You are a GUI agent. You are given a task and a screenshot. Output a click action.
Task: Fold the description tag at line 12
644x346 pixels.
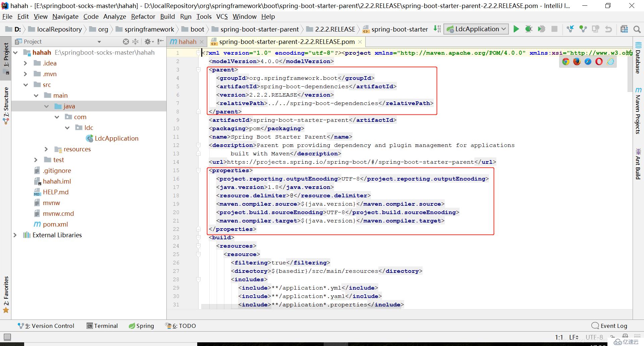click(x=198, y=145)
